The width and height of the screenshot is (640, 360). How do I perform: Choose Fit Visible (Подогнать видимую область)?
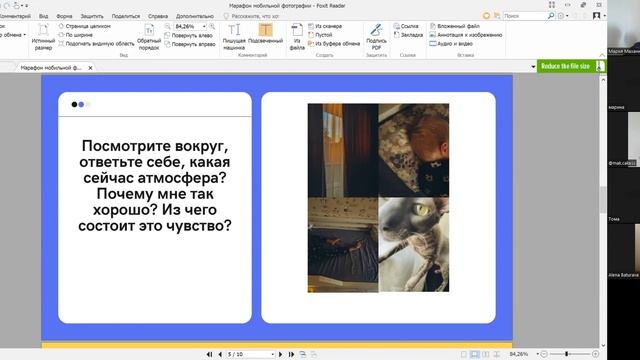tap(96, 44)
